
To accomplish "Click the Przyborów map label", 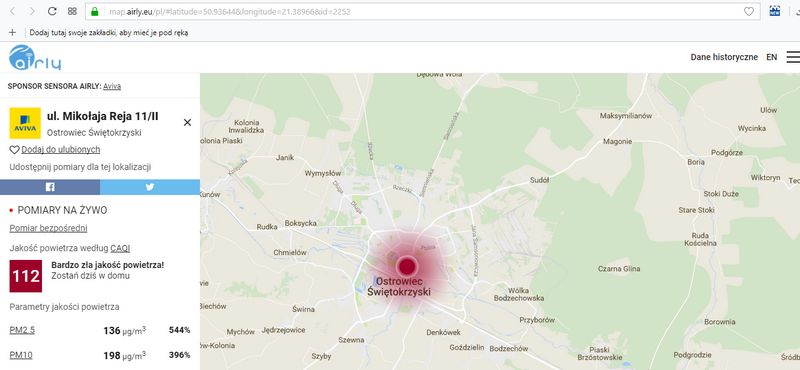I will tap(537, 320).
